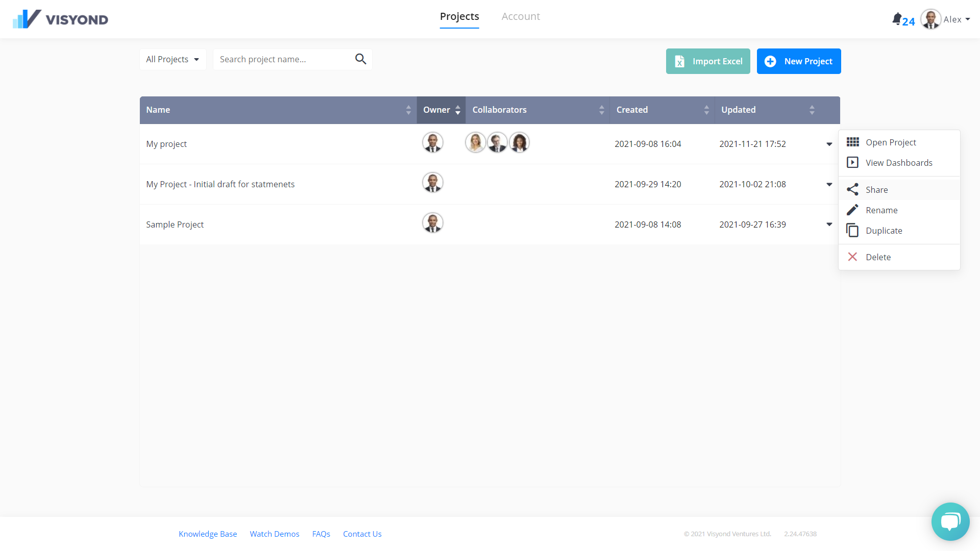Click the plus icon on New Project

(x=770, y=61)
